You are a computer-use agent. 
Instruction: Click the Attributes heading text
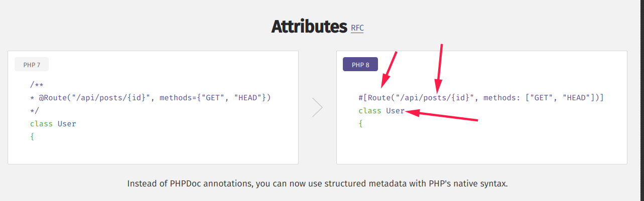pyautogui.click(x=309, y=26)
